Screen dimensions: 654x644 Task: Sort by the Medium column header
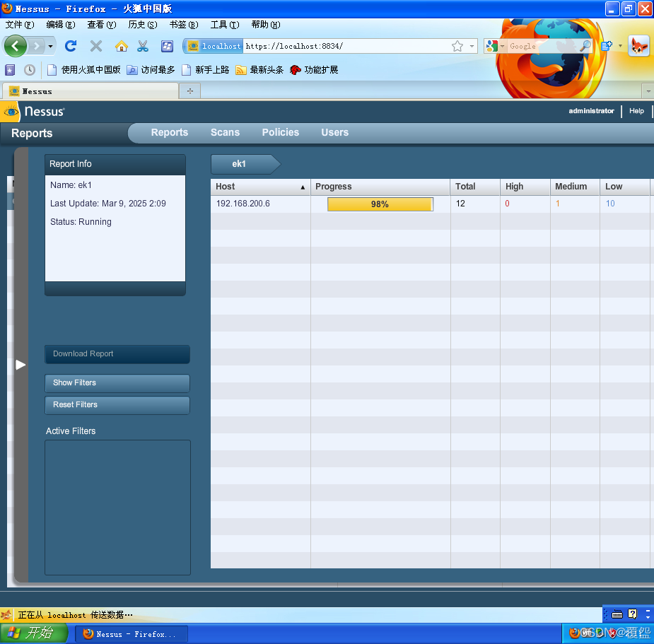576,187
